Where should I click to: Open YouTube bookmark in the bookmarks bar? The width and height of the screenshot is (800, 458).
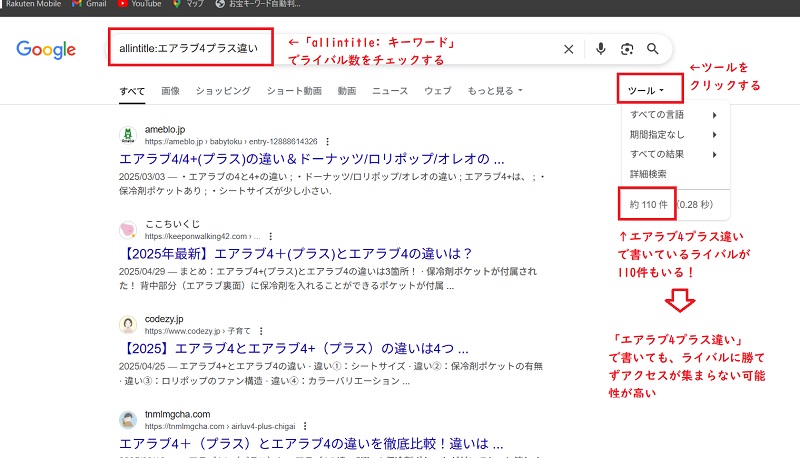click(139, 4)
